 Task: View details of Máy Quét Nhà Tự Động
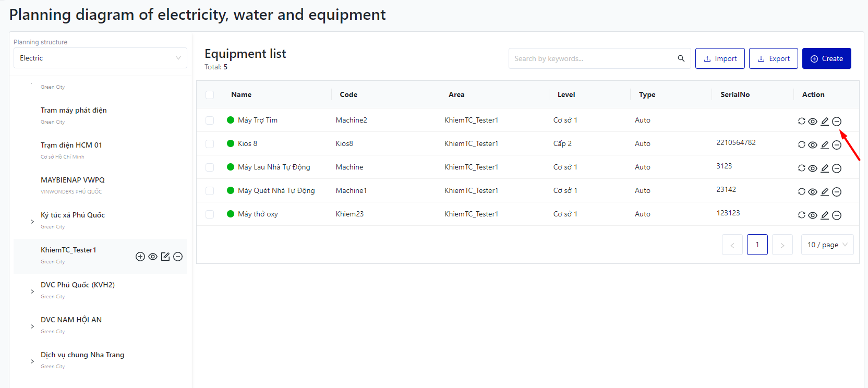(x=813, y=192)
